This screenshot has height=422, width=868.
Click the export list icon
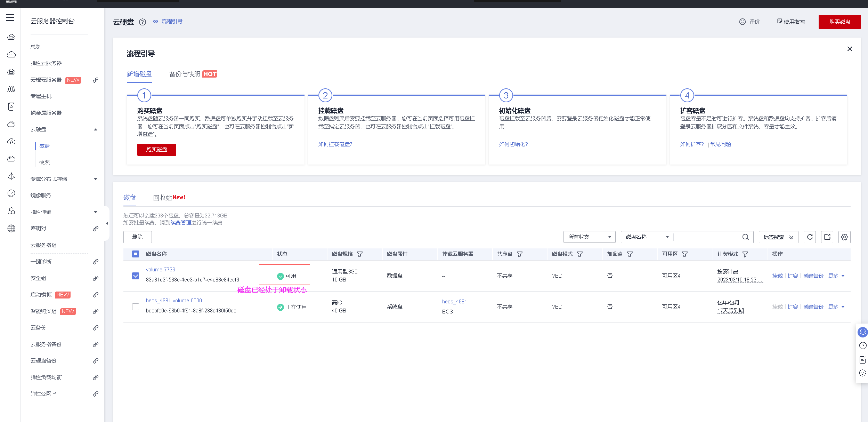827,237
